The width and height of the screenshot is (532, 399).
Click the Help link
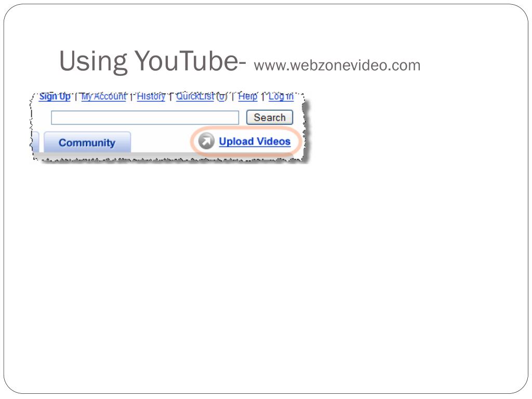[248, 96]
